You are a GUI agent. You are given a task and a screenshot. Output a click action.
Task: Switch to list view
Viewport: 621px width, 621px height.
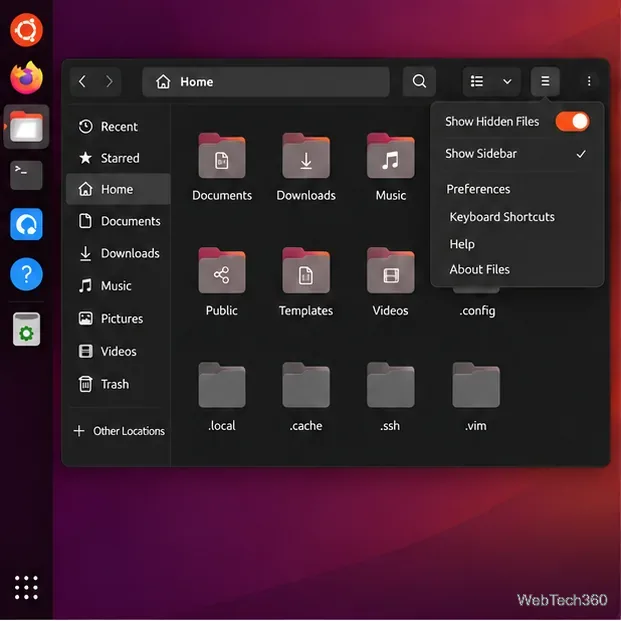tap(477, 82)
